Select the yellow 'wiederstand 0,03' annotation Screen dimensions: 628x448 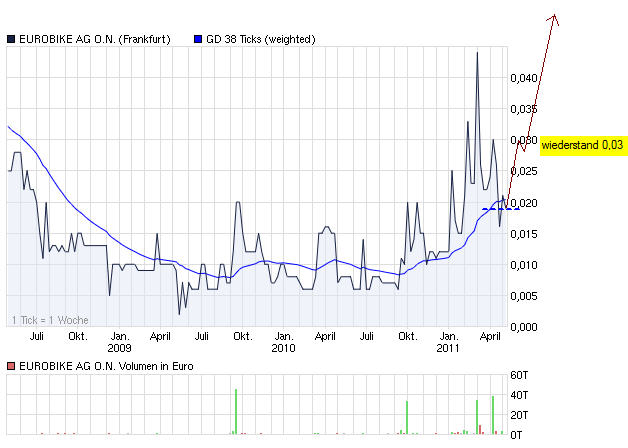(582, 145)
